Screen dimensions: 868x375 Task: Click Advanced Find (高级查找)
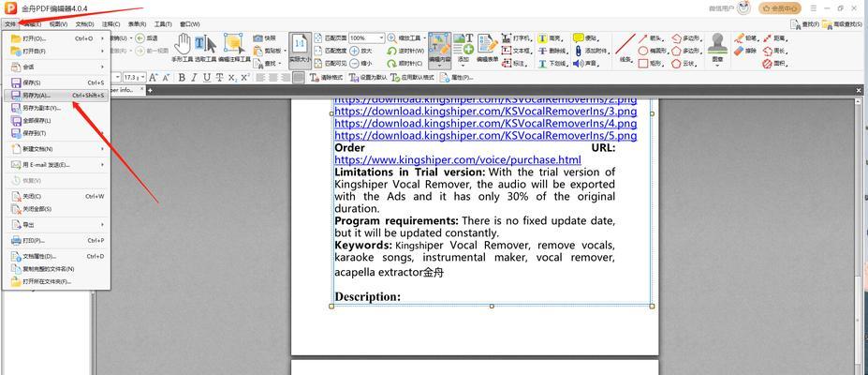[843, 23]
